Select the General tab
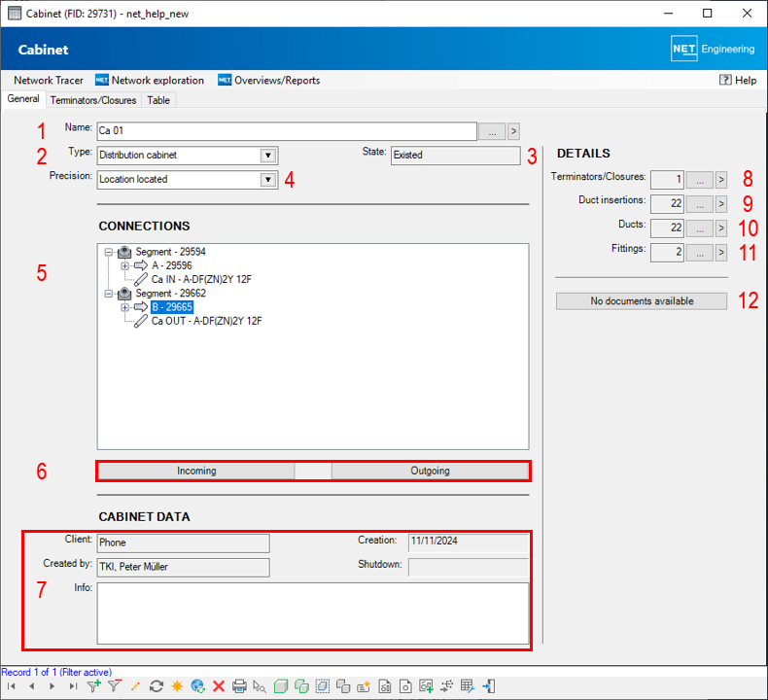This screenshot has width=768, height=700. [x=23, y=99]
